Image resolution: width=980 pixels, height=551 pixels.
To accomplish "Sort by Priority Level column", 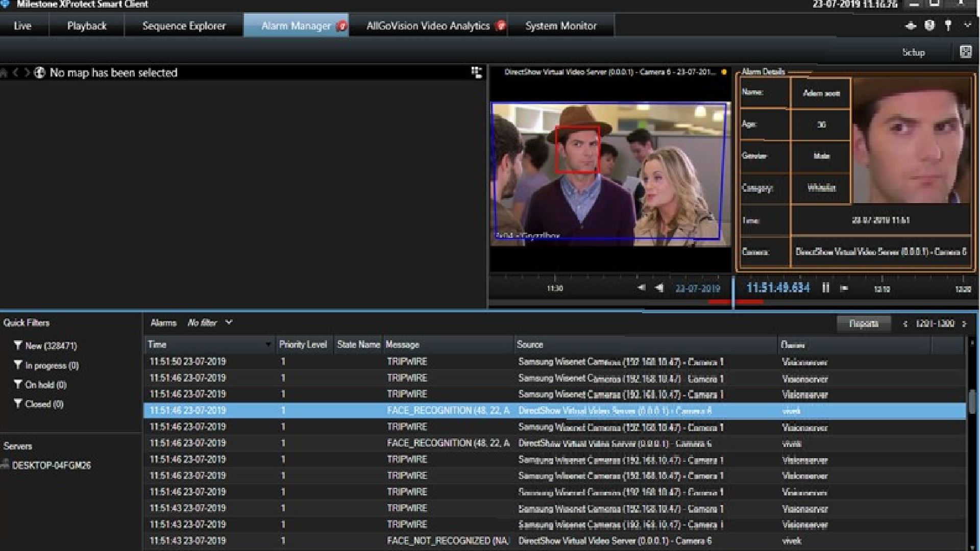I will pos(303,345).
